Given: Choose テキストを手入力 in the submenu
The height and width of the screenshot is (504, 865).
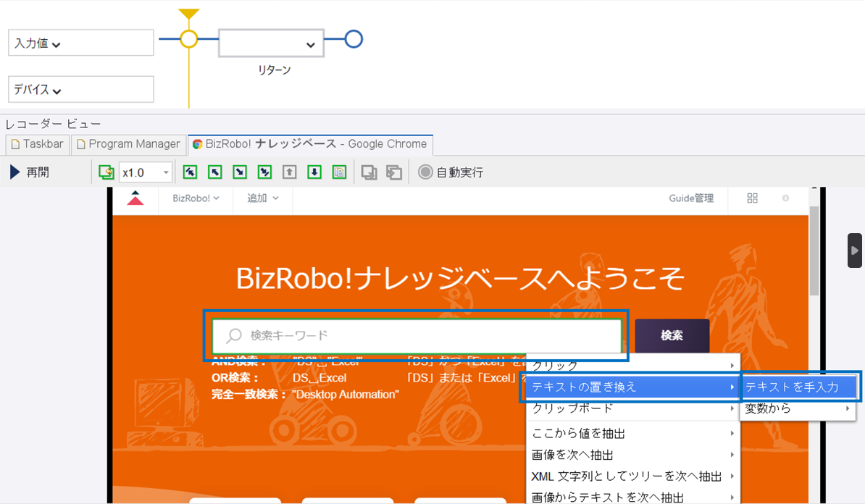Looking at the screenshot, I should pyautogui.click(x=798, y=387).
